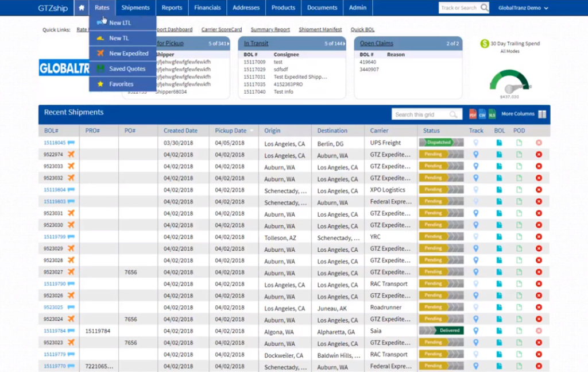
Task: Click the Dispatched status bar for 15118045
Action: pos(441,142)
